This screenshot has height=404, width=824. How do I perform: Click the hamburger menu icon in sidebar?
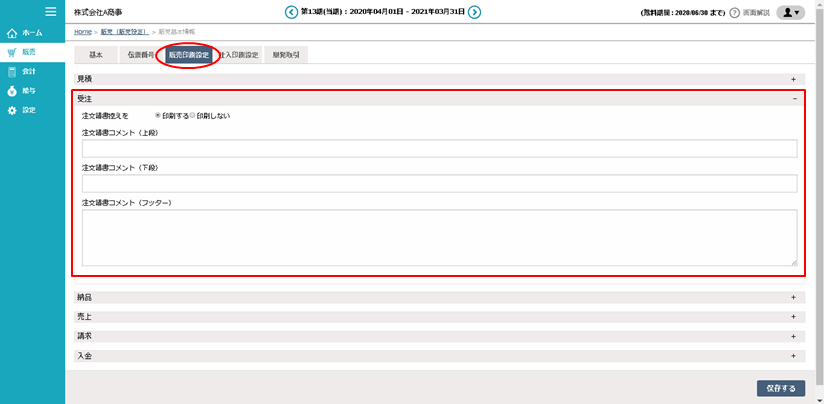[x=50, y=11]
